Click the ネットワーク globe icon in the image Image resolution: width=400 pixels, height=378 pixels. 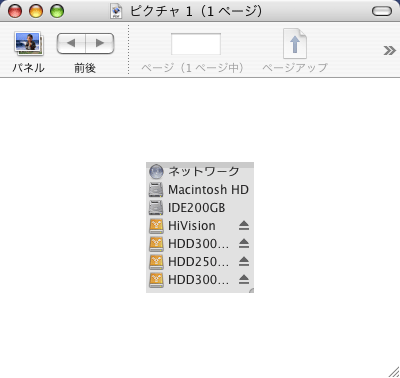[156, 172]
